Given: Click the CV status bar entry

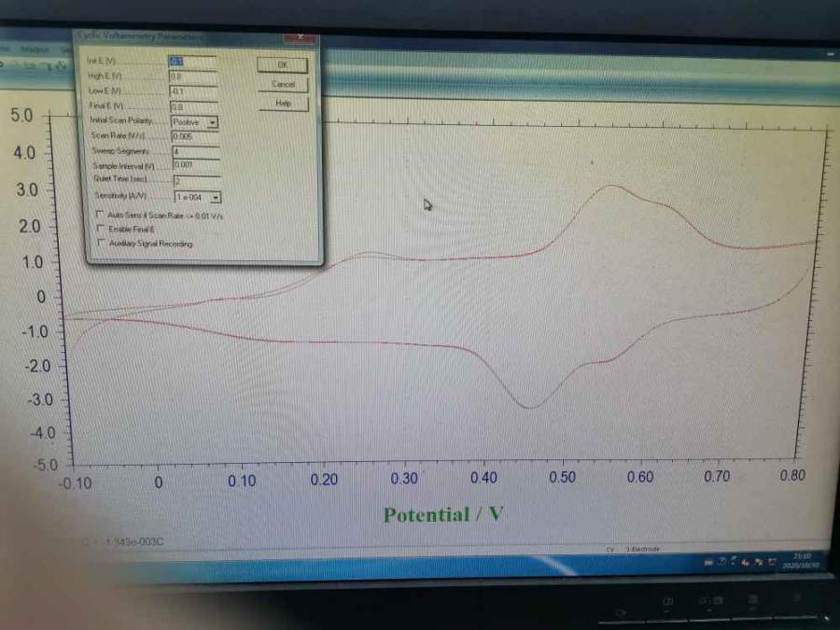Looking at the screenshot, I should pyautogui.click(x=610, y=549).
